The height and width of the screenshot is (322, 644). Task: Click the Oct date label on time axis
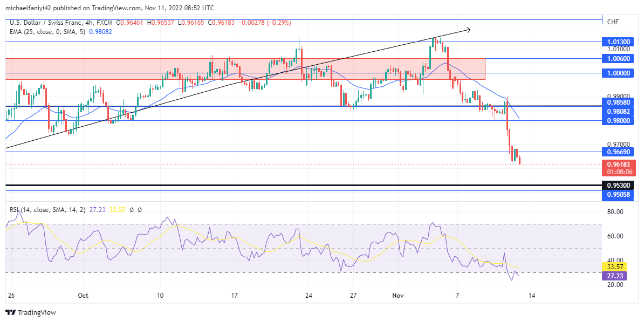(x=83, y=296)
